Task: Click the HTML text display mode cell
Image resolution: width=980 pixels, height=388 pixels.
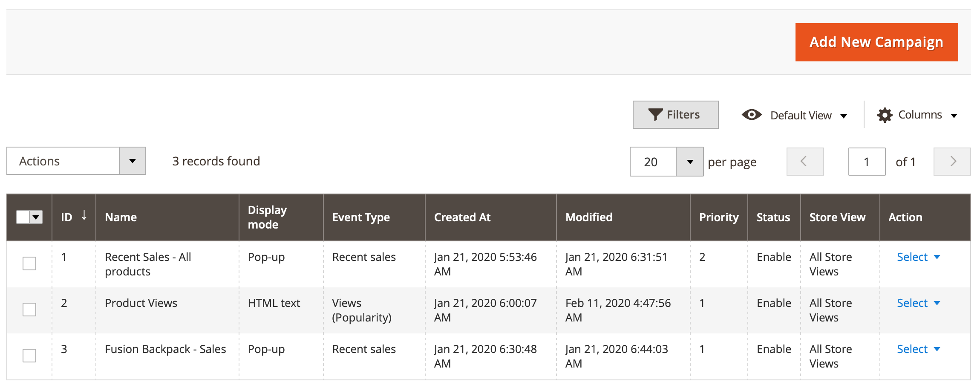Action: tap(274, 303)
